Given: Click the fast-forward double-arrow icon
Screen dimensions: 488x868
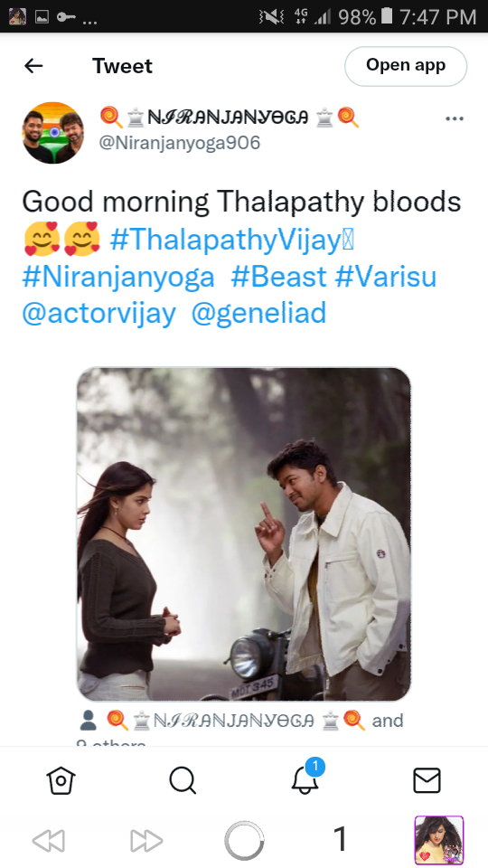Looking at the screenshot, I should [146, 841].
